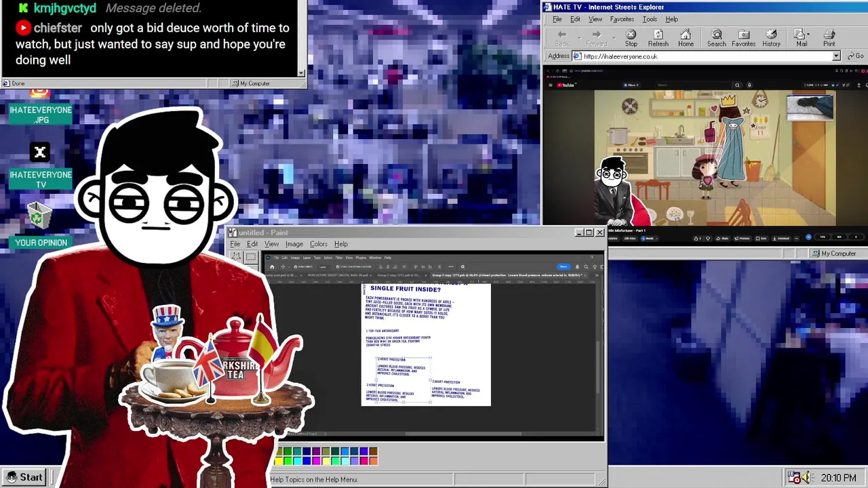Click the scroll-down arrow of the chat window
Image resolution: width=868 pixels, height=488 pixels.
(x=302, y=73)
